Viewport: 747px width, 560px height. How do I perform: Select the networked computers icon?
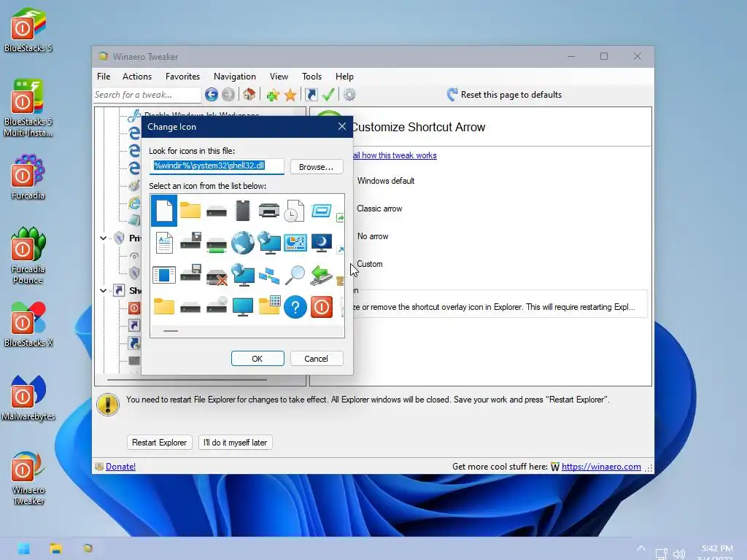click(268, 275)
